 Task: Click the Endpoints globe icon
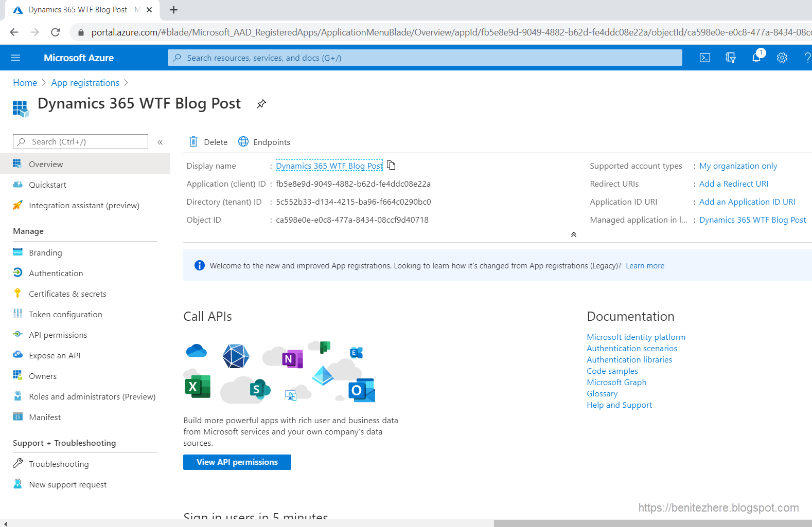pos(243,141)
